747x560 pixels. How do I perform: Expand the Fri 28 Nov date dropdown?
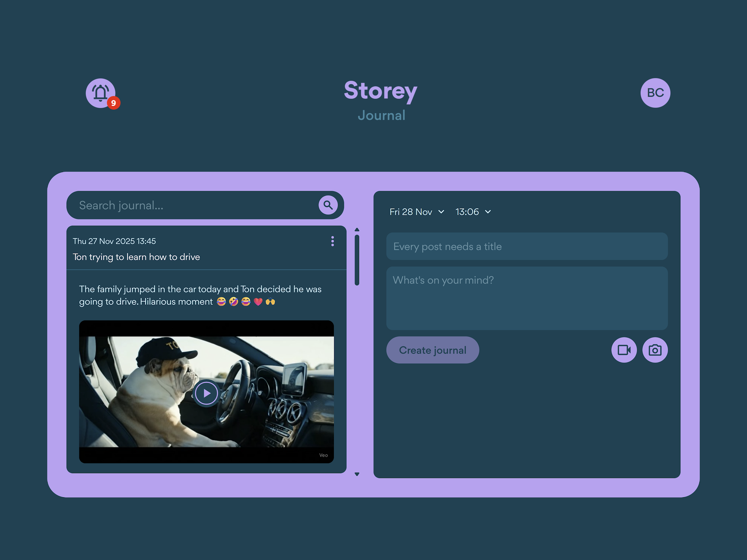pyautogui.click(x=417, y=212)
